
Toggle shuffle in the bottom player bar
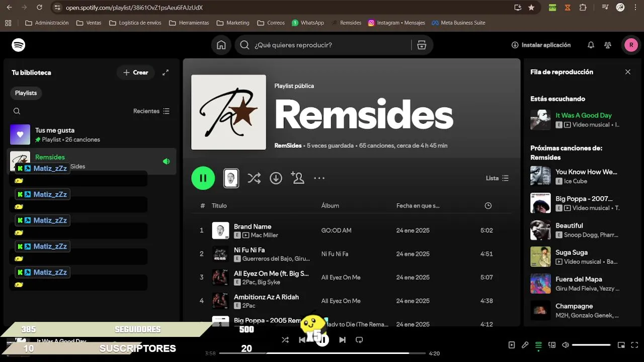coord(285,340)
